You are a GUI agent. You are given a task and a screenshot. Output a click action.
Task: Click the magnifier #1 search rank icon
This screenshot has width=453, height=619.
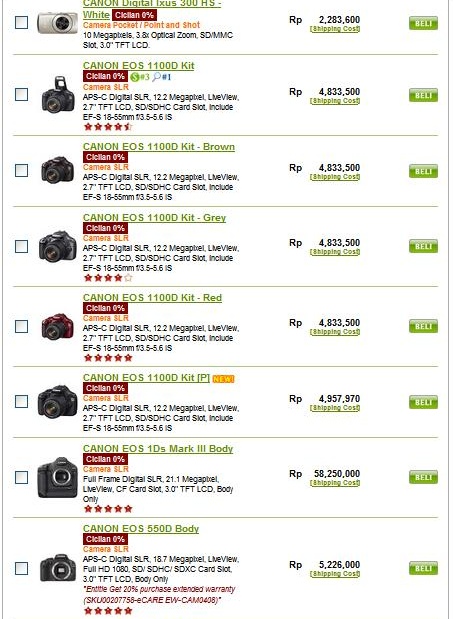coord(162,77)
